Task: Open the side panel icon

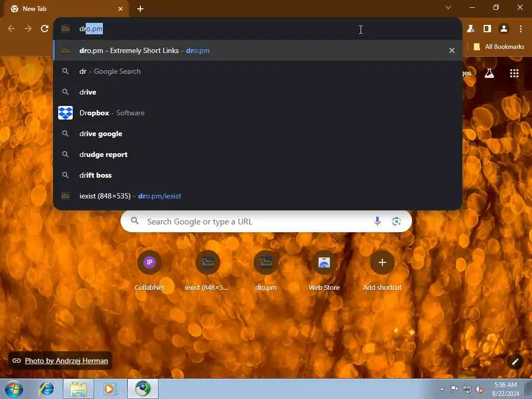Action: [x=487, y=29]
